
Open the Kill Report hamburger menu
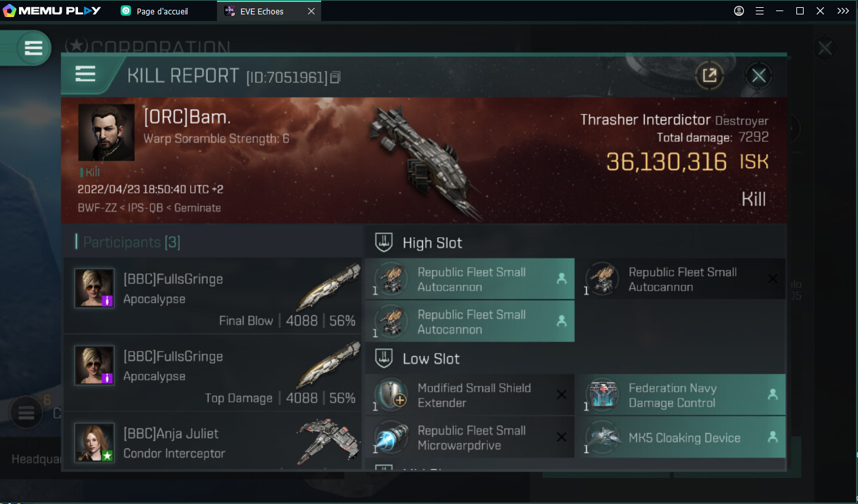tap(86, 74)
